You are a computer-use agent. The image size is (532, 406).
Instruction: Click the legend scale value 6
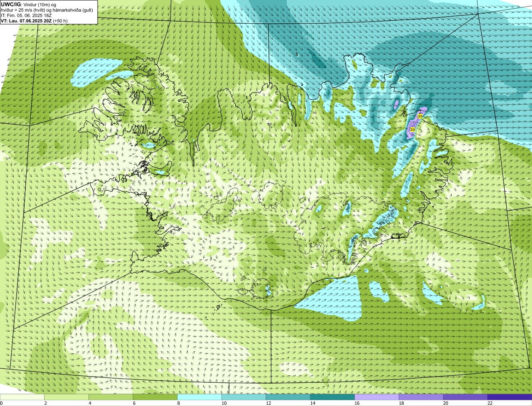point(134,403)
